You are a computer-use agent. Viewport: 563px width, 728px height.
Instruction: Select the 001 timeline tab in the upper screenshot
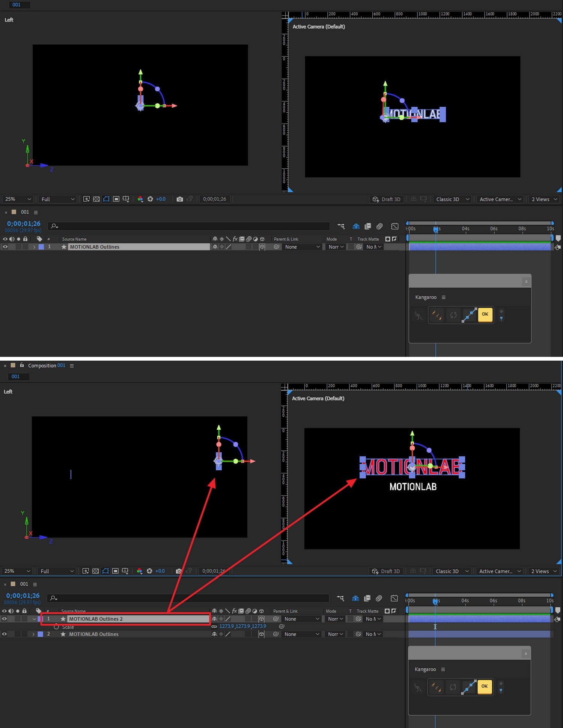[x=25, y=212]
